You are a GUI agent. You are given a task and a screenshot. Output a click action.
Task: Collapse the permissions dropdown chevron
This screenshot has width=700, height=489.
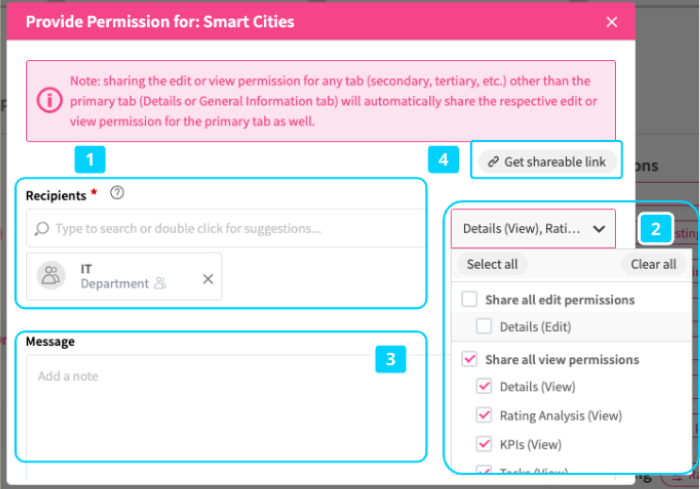point(599,229)
